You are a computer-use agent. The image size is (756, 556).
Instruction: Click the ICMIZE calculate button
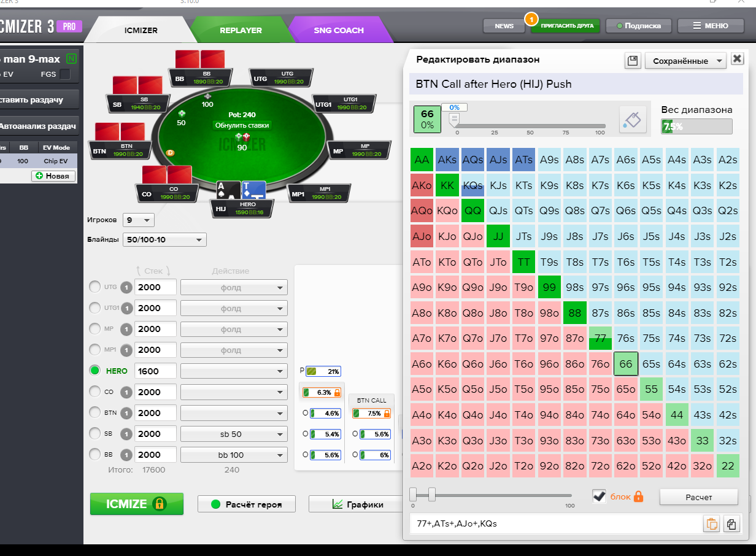137,504
